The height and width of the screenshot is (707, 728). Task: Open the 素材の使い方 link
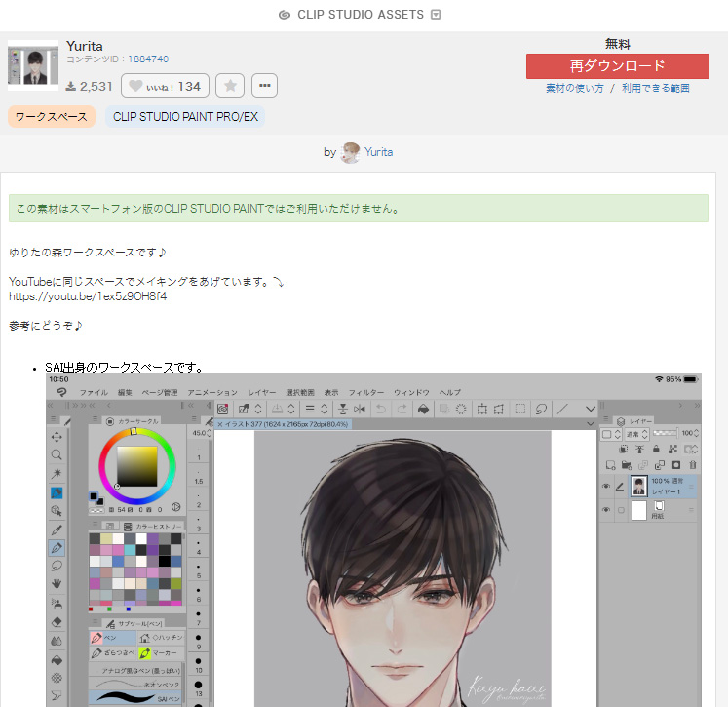tap(574, 88)
